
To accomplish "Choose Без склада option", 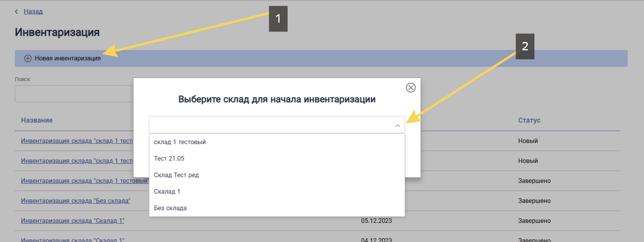I will click(x=277, y=208).
